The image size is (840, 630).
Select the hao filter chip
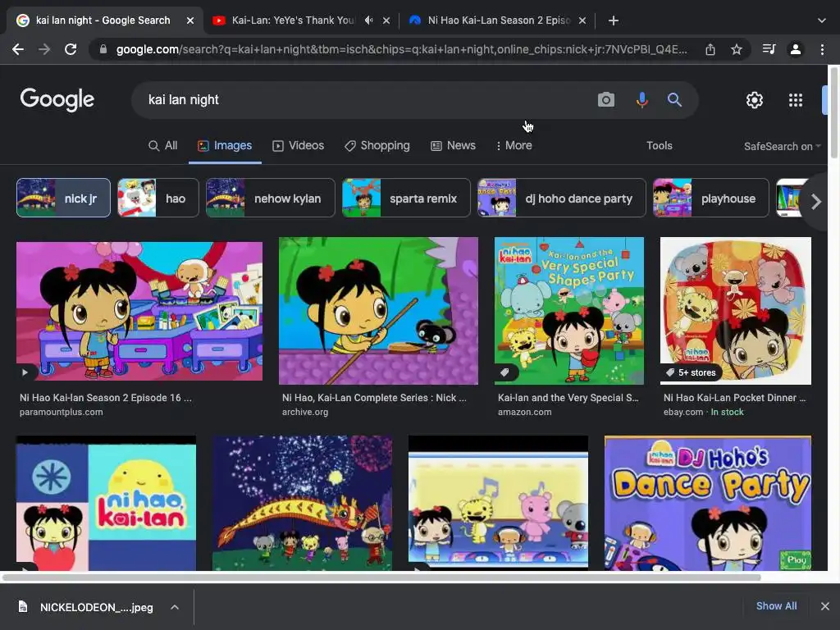(158, 199)
